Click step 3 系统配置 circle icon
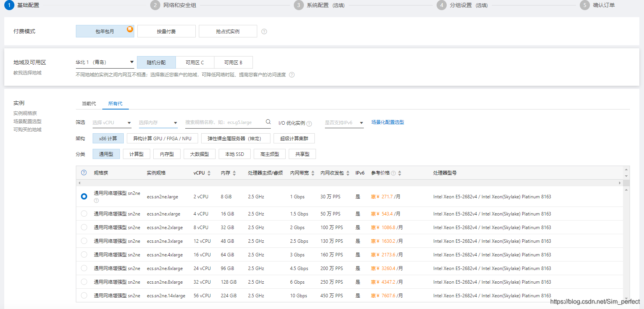 [x=298, y=5]
